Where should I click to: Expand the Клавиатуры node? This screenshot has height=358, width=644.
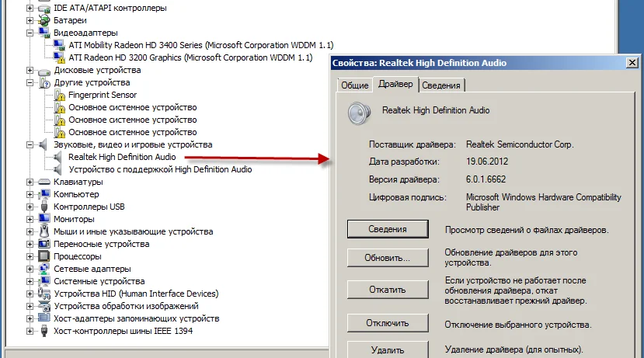30,182
